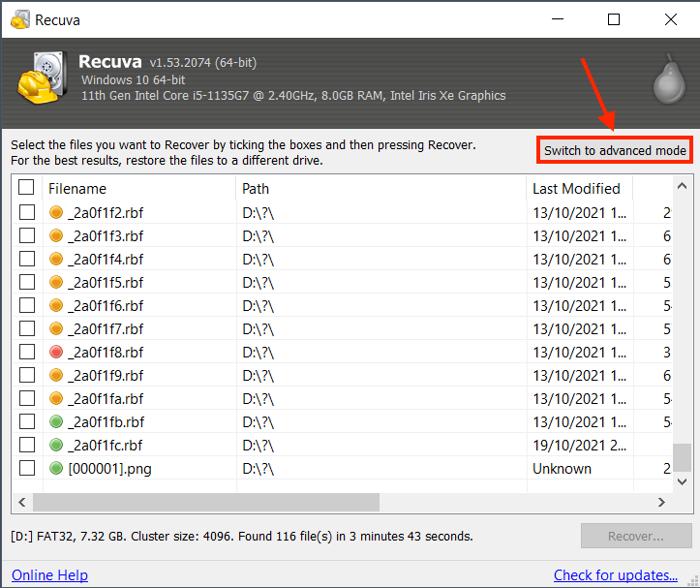Tick the checkbox for _2a0f1f5.rbf

click(27, 282)
